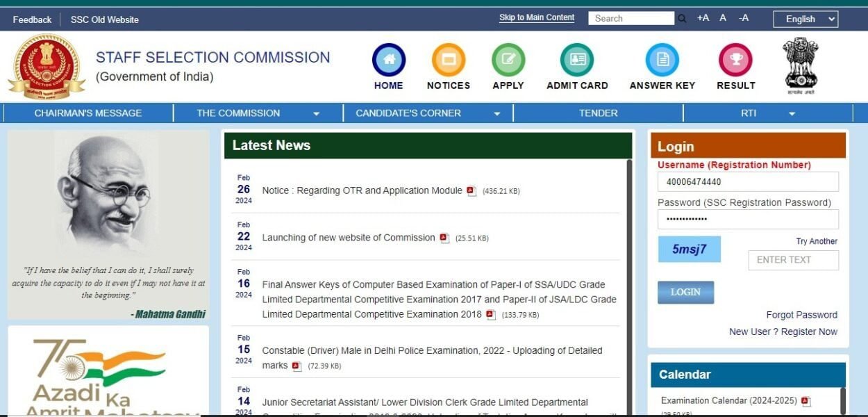Viewport: 868px width, 417px height.
Task: Open the Notices icon
Action: pos(449,60)
